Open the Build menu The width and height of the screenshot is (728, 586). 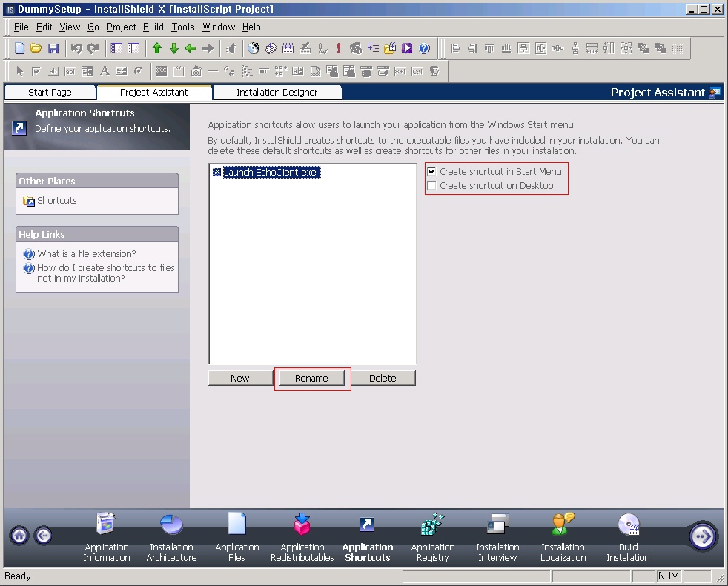pos(153,27)
